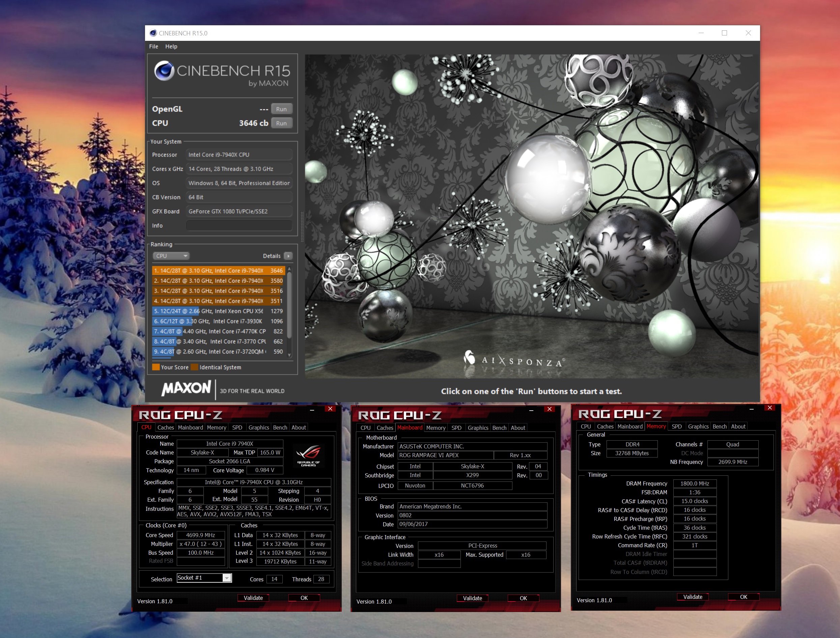The width and height of the screenshot is (840, 638).
Task: Close the Cinebench R15.0 window
Action: point(748,33)
